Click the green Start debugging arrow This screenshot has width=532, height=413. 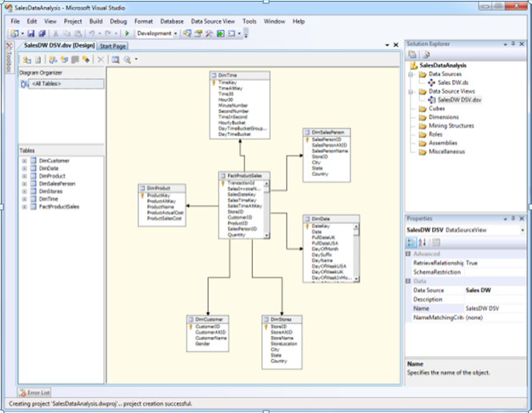click(x=127, y=34)
